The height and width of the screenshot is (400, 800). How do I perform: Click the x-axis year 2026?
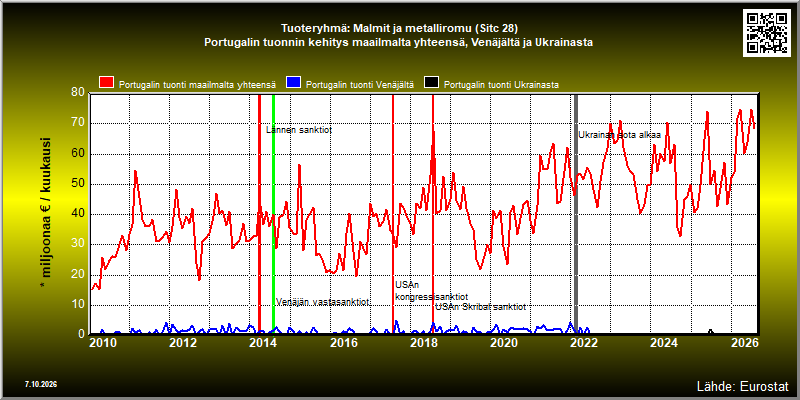[744, 342]
